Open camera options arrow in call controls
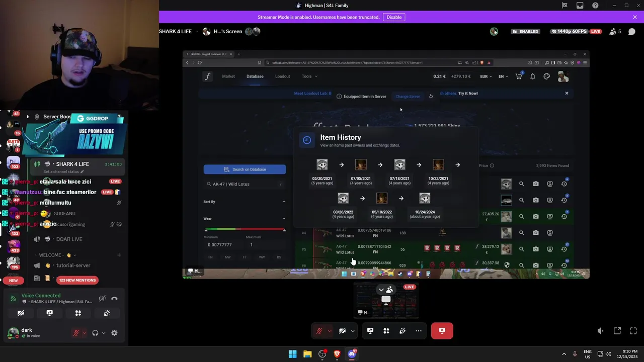This screenshot has height=362, width=644. tap(353, 331)
